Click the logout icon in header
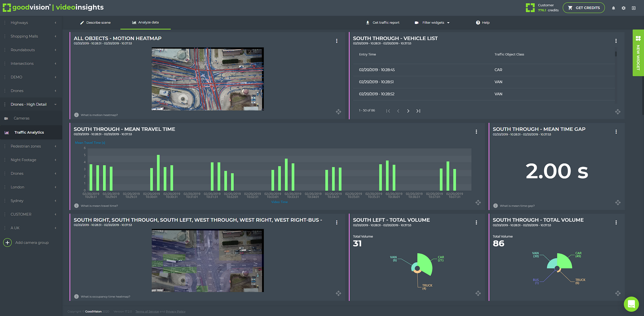 pyautogui.click(x=634, y=8)
